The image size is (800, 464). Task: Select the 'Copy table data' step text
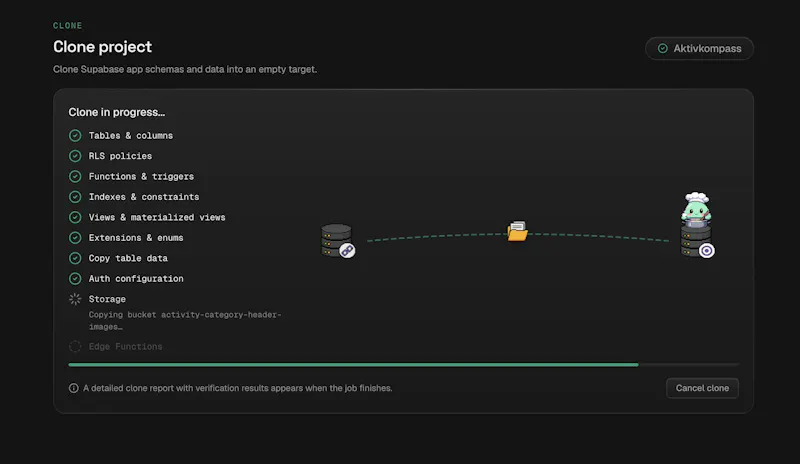pyautogui.click(x=128, y=258)
